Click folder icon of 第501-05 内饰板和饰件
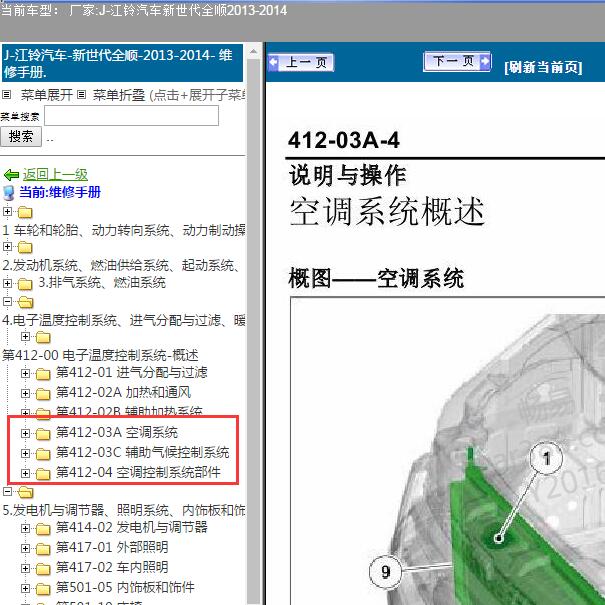Screen dimensions: 605x605 click(x=43, y=589)
